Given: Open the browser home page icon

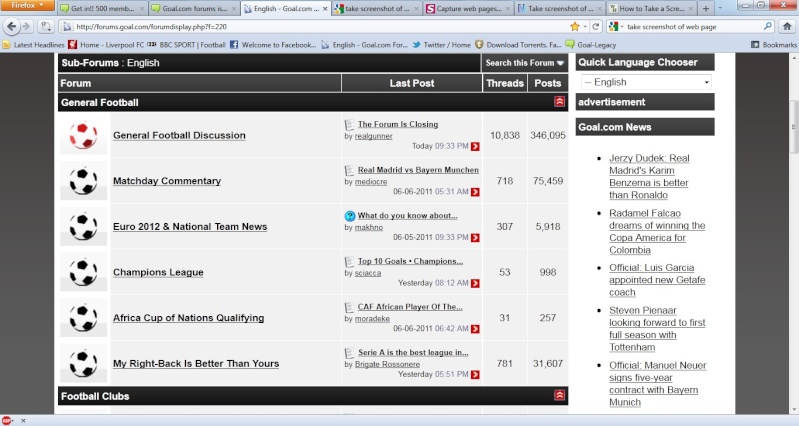Looking at the screenshot, I should click(x=787, y=26).
